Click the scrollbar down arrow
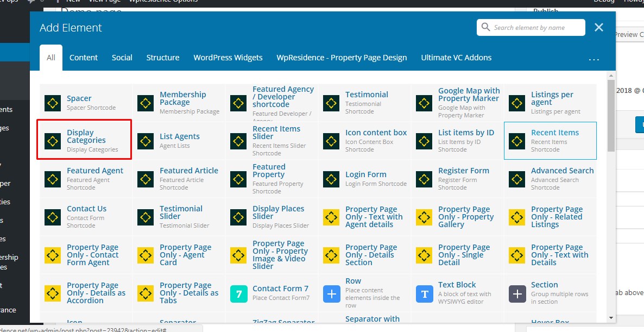This screenshot has height=332, width=644. (611, 318)
